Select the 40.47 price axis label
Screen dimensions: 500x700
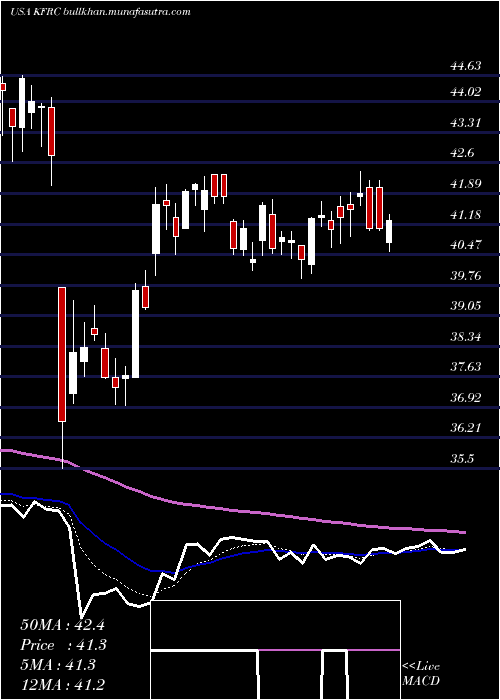466,245
